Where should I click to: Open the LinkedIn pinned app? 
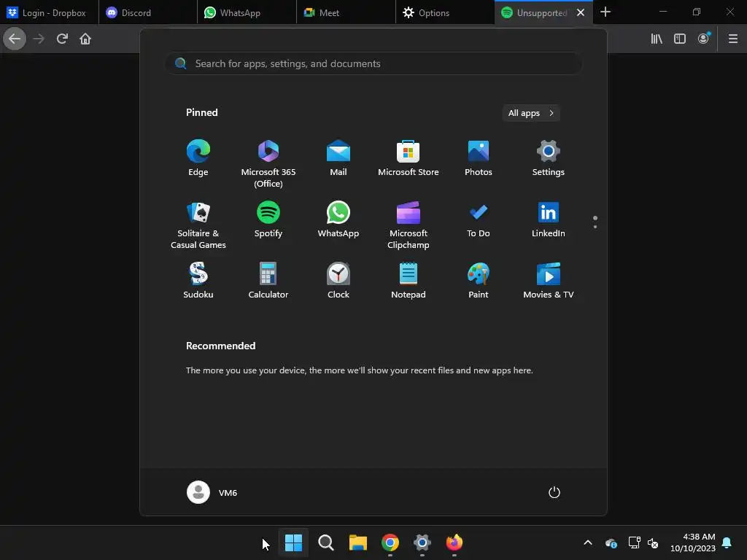point(549,220)
